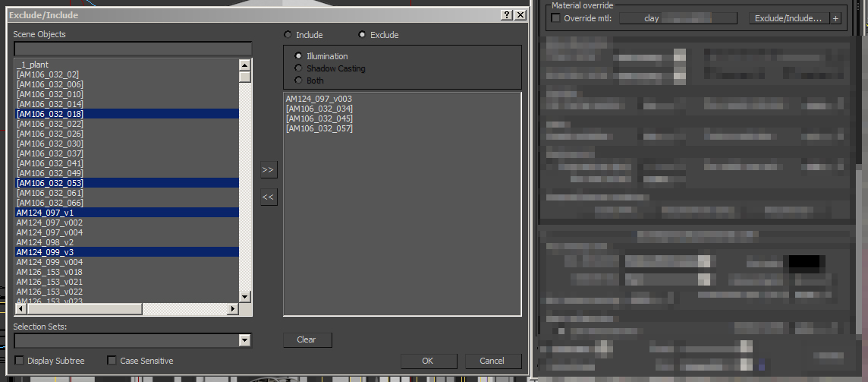Select the Include radio button

pos(288,35)
